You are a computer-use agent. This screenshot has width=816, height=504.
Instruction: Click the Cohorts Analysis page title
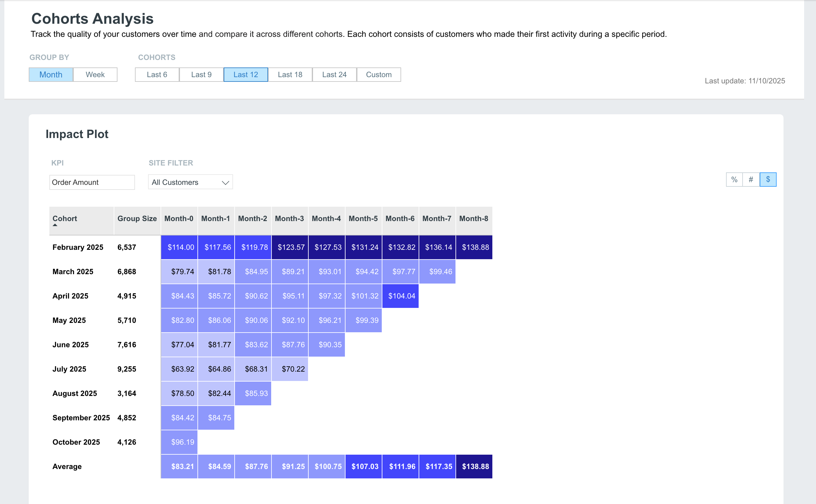tap(92, 19)
